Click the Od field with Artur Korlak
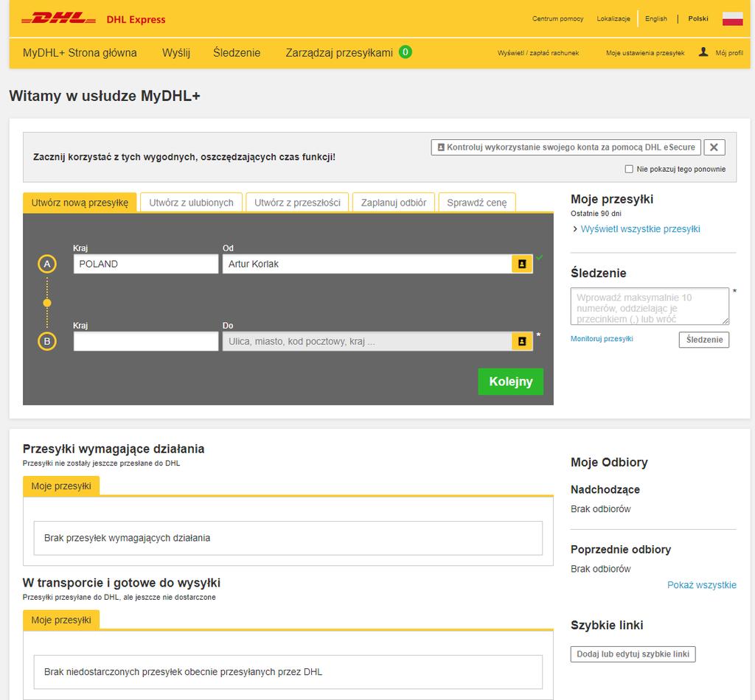755x700 pixels. point(367,264)
